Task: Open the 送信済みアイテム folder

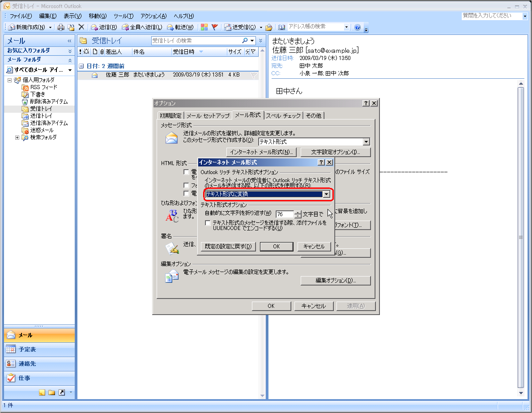Action: pos(49,123)
